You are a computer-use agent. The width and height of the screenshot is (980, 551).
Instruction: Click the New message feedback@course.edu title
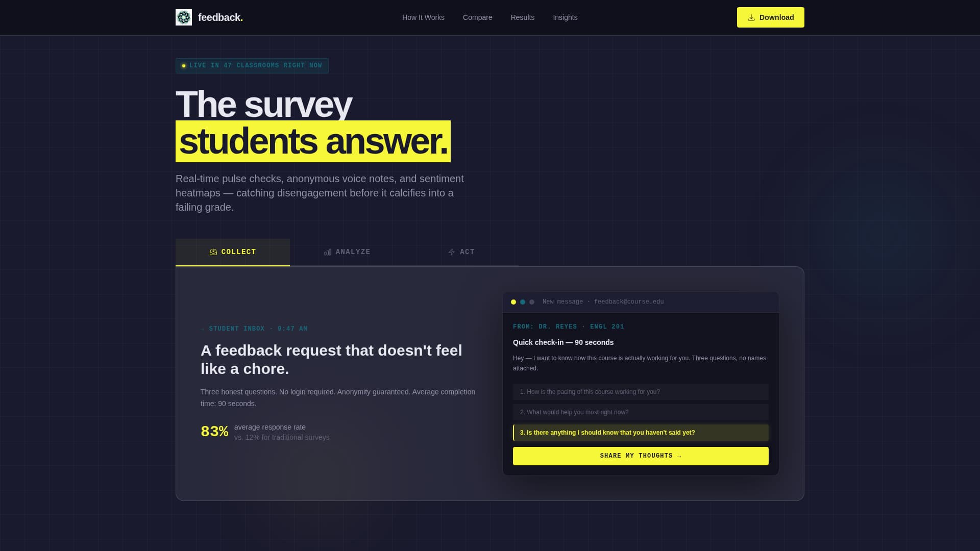pyautogui.click(x=603, y=302)
